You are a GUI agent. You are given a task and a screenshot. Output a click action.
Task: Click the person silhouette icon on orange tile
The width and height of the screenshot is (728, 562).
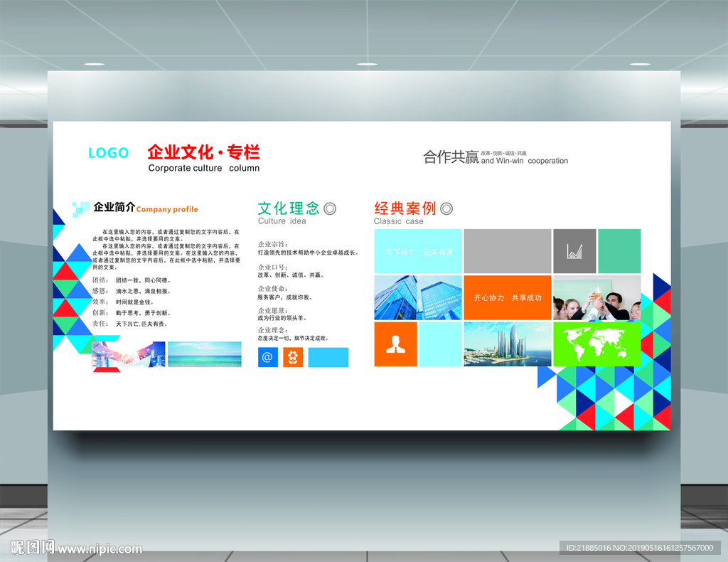(395, 344)
